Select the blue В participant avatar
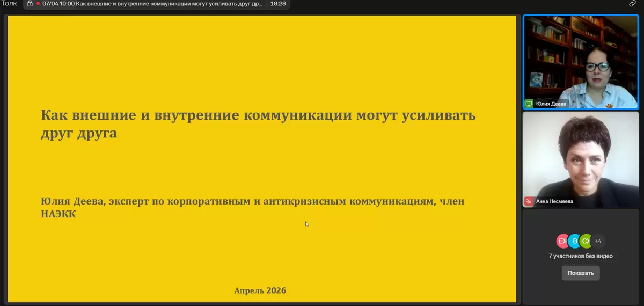The image size is (644, 306). 574,241
